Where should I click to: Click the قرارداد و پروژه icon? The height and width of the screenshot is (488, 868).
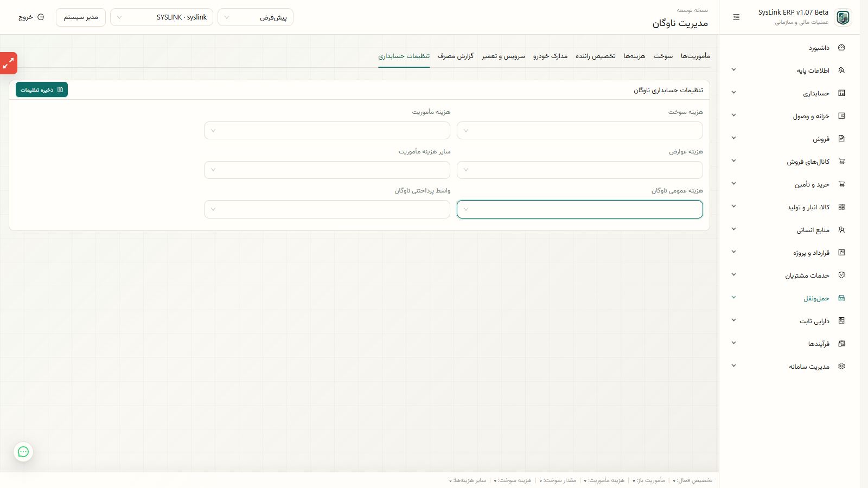click(x=841, y=253)
